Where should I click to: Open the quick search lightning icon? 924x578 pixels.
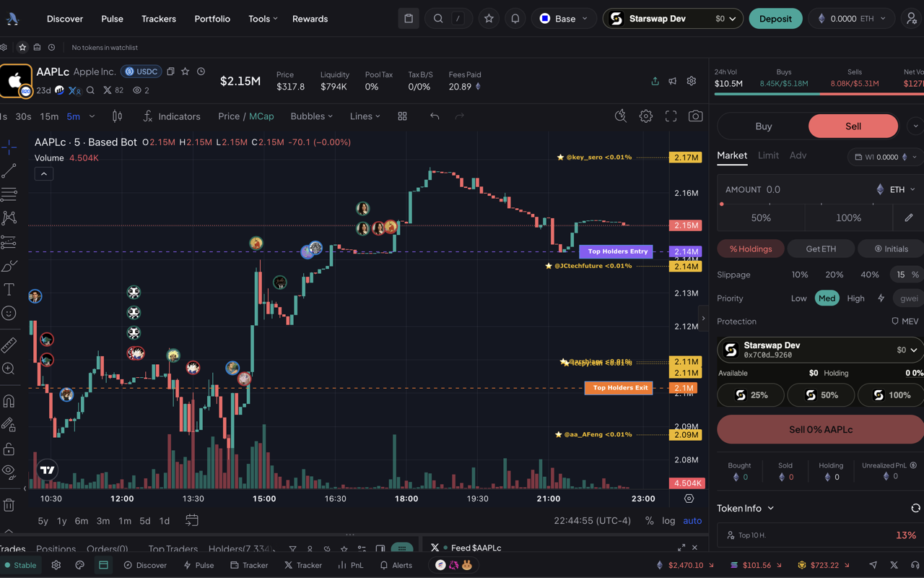coord(620,116)
